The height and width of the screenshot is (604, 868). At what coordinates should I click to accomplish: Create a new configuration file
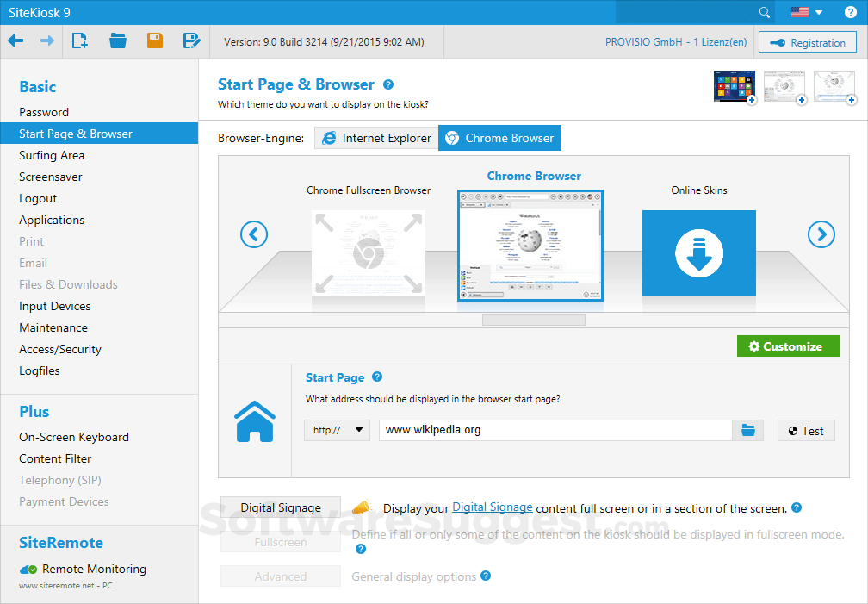point(79,41)
